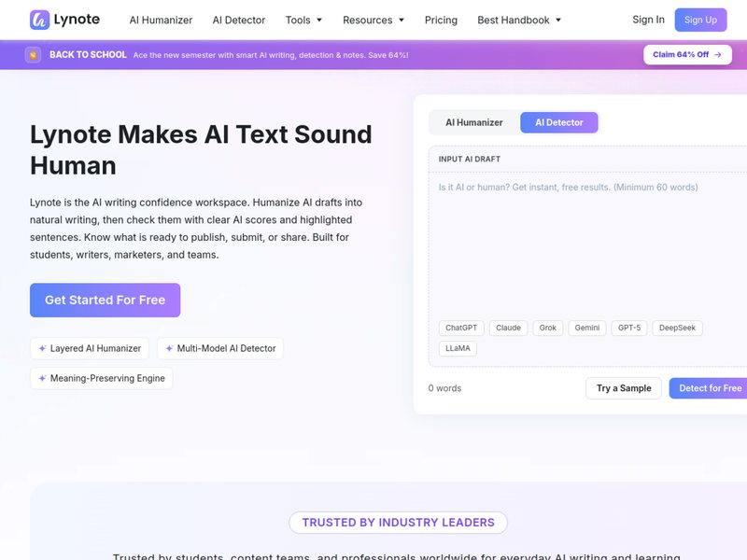Click the "BACK TO SCHOOL" banner text
The image size is (747, 560).
(x=88, y=55)
